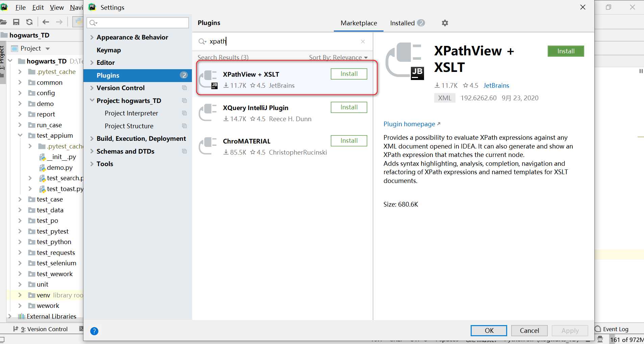
Task: Expand the common folder
Action: [x=20, y=82]
